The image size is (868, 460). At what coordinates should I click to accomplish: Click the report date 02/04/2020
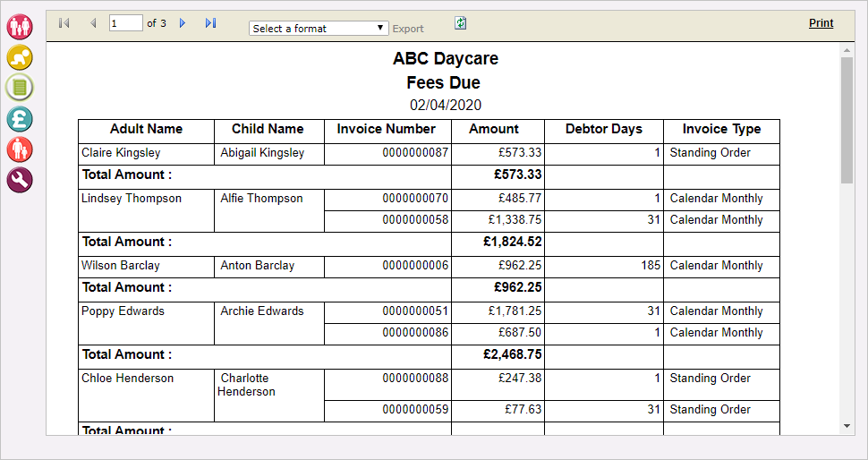click(446, 105)
